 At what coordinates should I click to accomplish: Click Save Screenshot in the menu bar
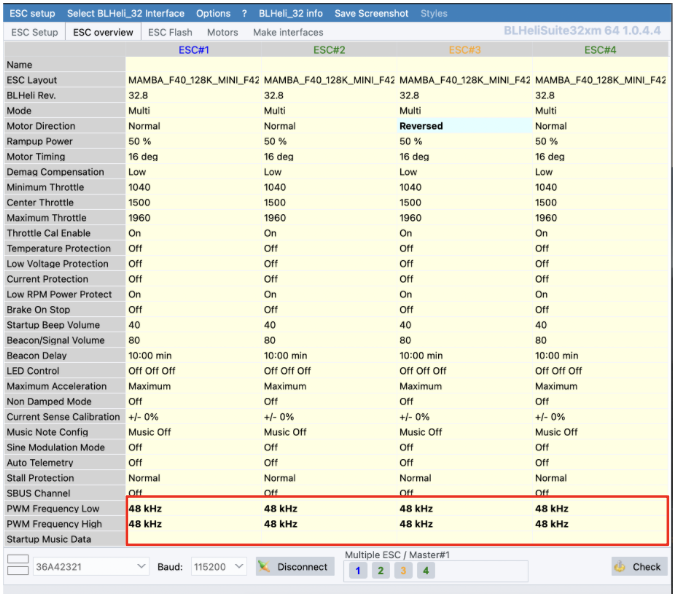371,14
